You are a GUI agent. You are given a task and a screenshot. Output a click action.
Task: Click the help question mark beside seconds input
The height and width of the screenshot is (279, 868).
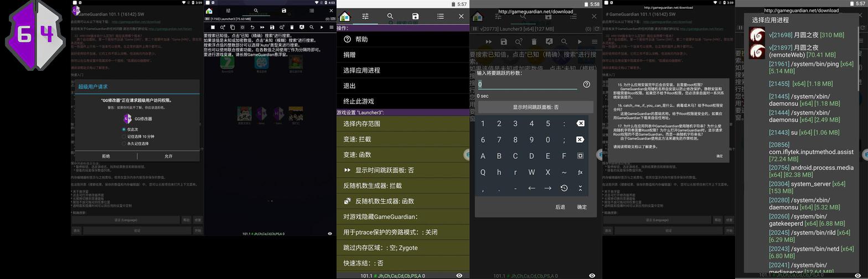coord(586,84)
